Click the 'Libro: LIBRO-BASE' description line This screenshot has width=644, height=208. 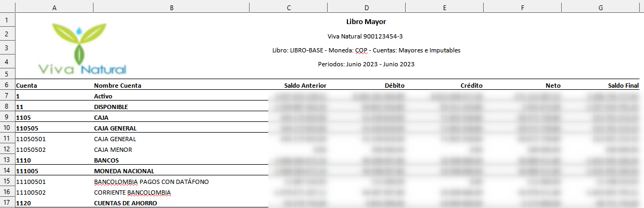[366, 50]
